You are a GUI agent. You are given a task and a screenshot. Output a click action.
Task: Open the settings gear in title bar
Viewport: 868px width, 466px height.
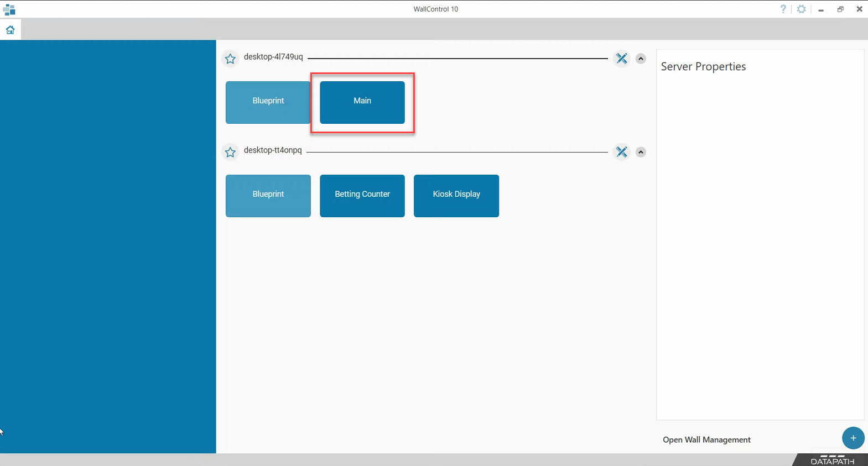pos(801,9)
